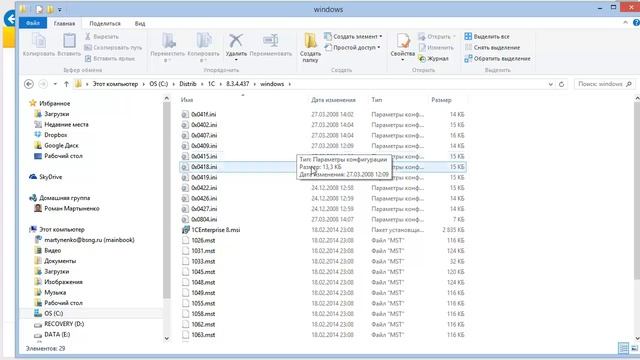640x360 pixels.
Task: Click the Properties ribbon icon
Action: (x=403, y=41)
